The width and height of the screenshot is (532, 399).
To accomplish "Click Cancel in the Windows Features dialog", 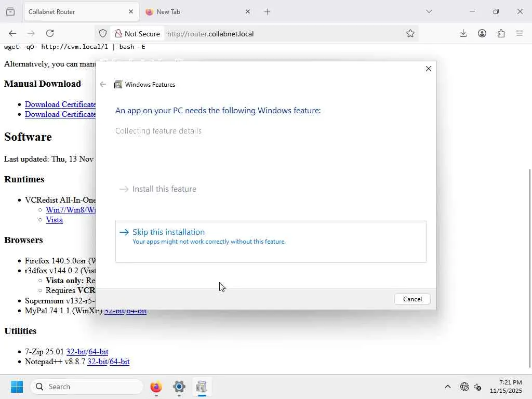I will tap(412, 299).
